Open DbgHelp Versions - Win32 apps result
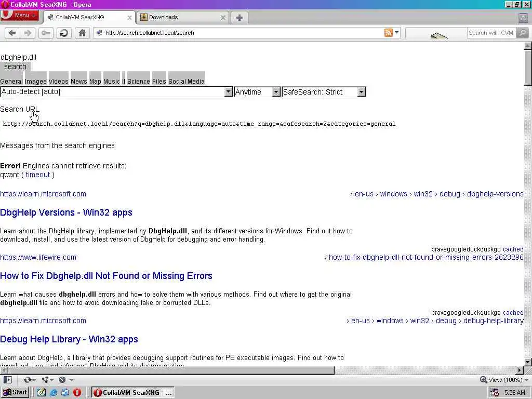The width and height of the screenshot is (532, 399). pos(66,212)
